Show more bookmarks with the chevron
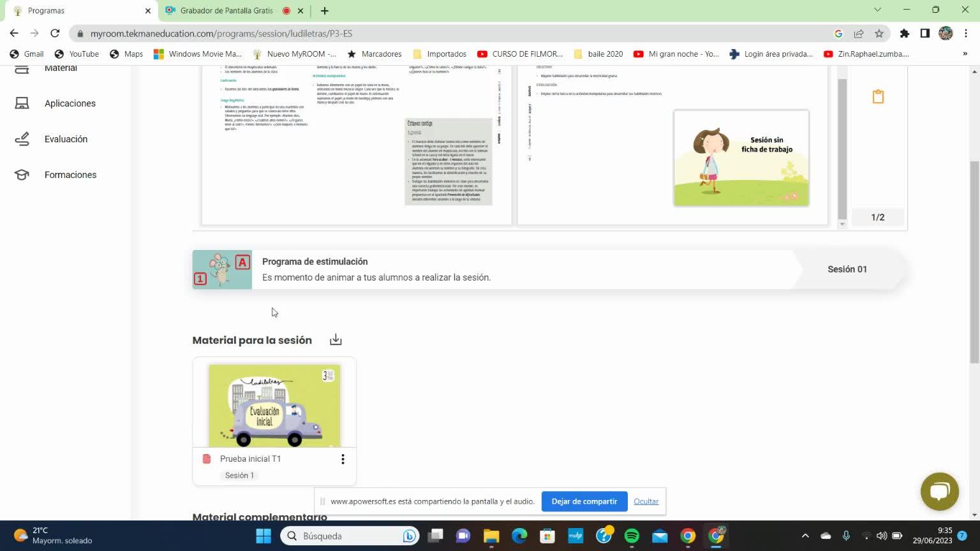This screenshot has width=980, height=551. click(x=965, y=54)
